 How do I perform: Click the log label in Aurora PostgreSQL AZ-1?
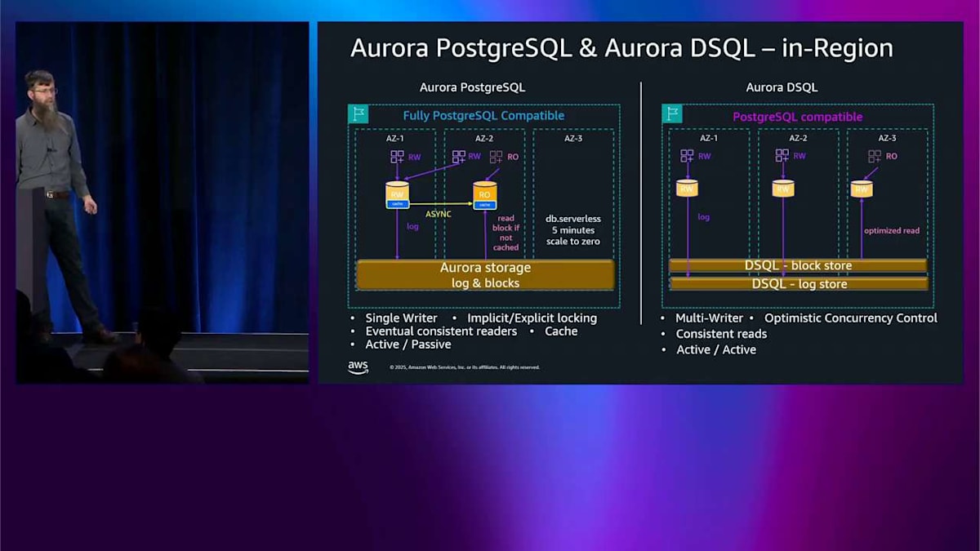coord(412,226)
